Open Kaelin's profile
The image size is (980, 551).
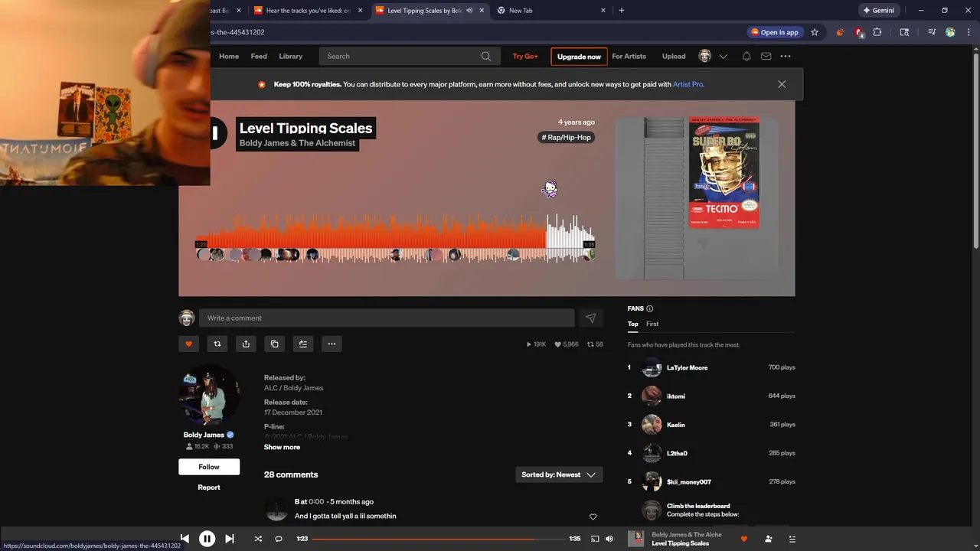[x=675, y=425]
